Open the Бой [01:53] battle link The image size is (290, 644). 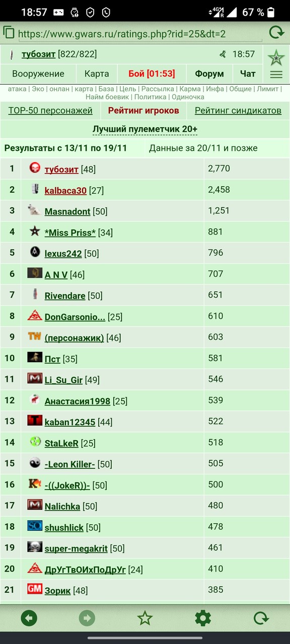point(152,74)
